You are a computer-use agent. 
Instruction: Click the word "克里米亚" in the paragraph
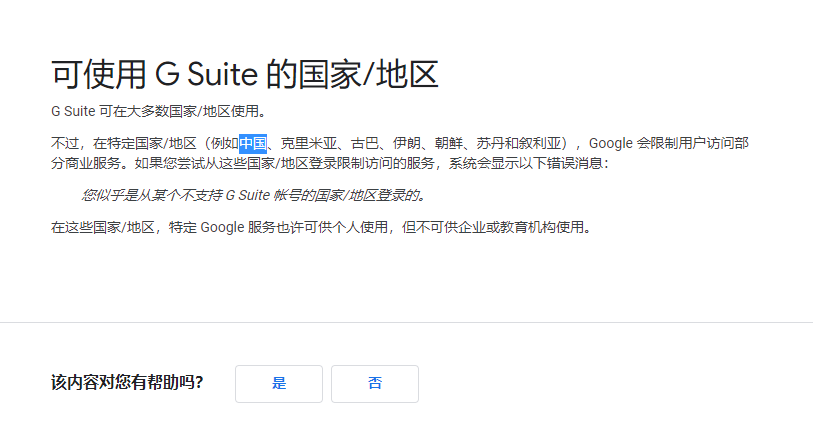pyautogui.click(x=306, y=143)
